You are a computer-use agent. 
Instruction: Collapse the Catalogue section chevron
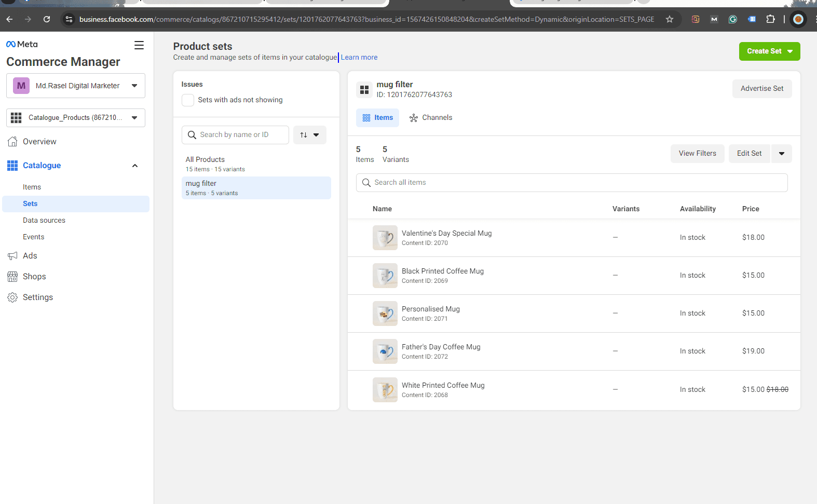coord(135,166)
